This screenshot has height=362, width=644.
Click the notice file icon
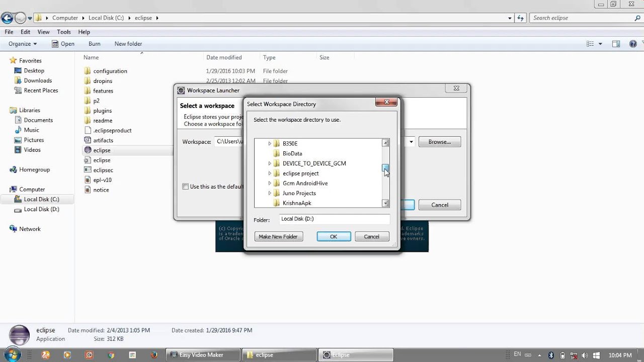point(88,190)
